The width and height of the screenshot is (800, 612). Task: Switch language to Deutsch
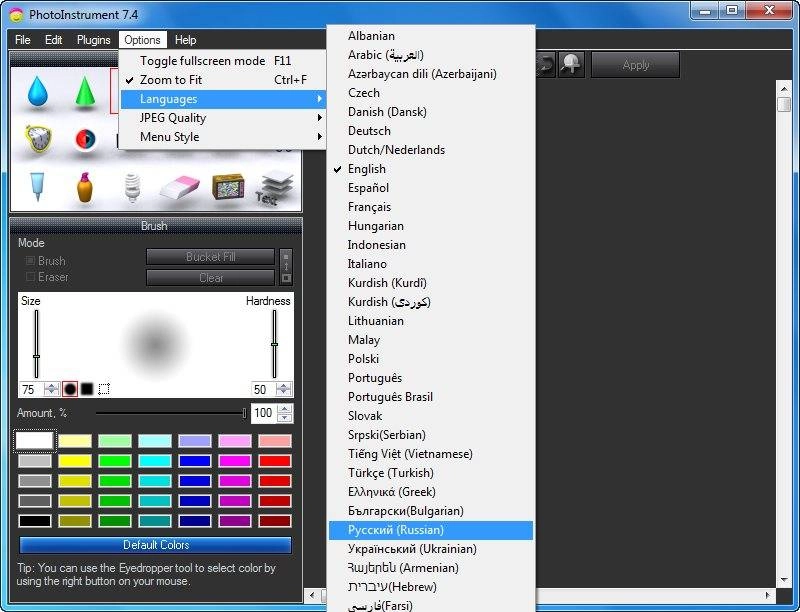tap(431, 131)
